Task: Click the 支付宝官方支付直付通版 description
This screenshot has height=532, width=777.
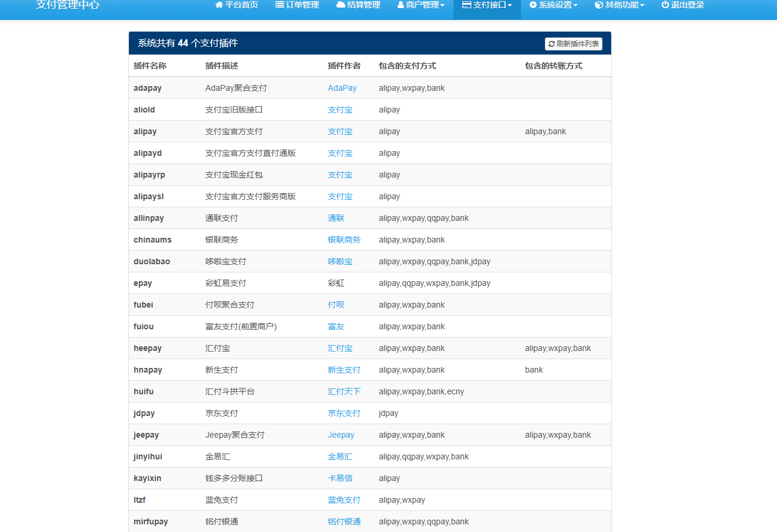Action: [x=250, y=153]
